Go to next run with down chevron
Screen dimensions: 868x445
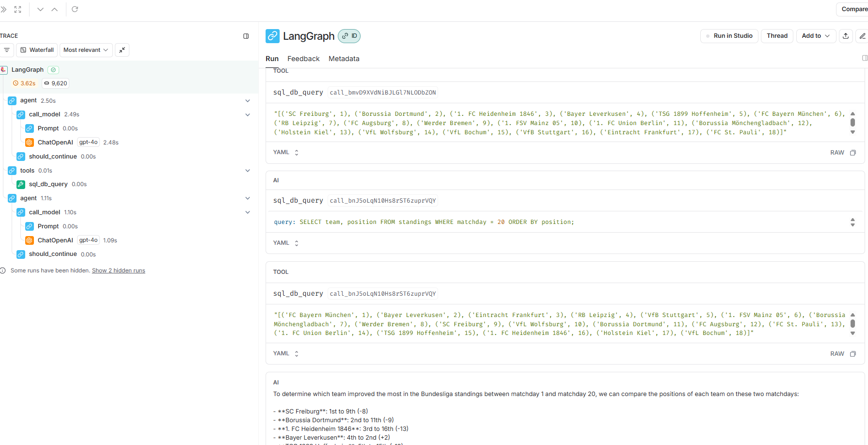click(x=41, y=9)
